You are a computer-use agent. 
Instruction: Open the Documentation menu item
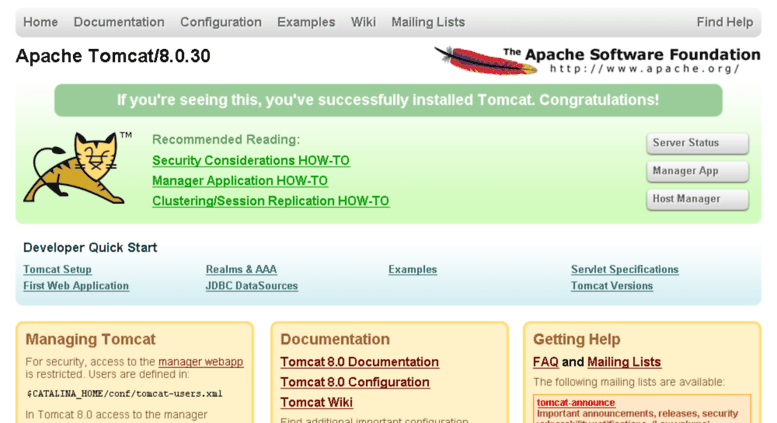click(119, 22)
